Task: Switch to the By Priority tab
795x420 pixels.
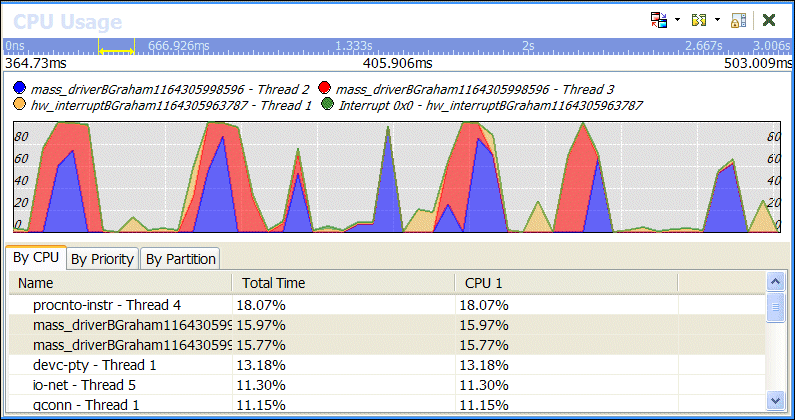Action: [x=103, y=259]
